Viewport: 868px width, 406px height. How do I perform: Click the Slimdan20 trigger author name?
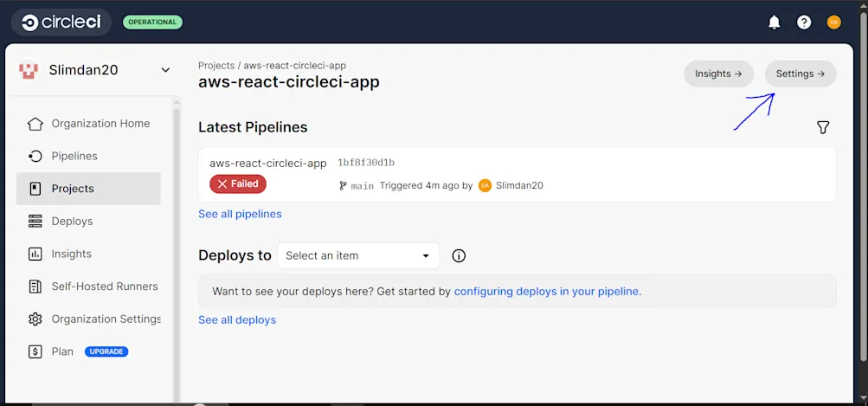coord(520,185)
